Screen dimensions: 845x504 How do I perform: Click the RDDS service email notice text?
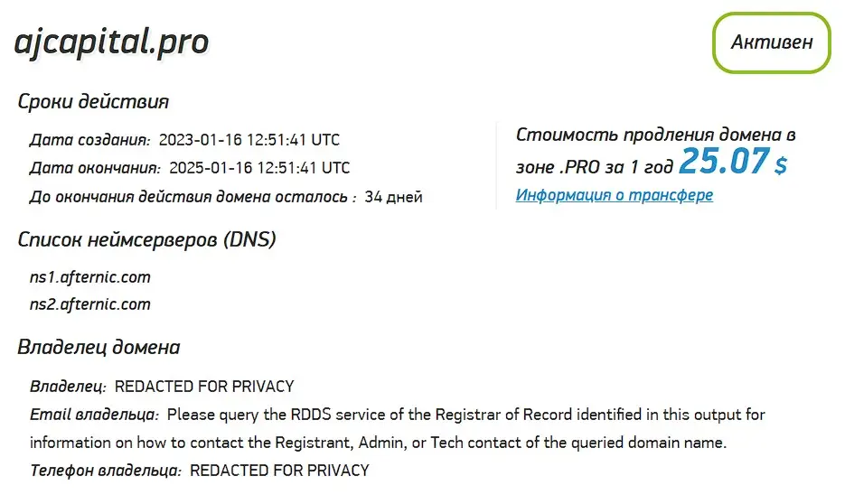click(x=465, y=415)
